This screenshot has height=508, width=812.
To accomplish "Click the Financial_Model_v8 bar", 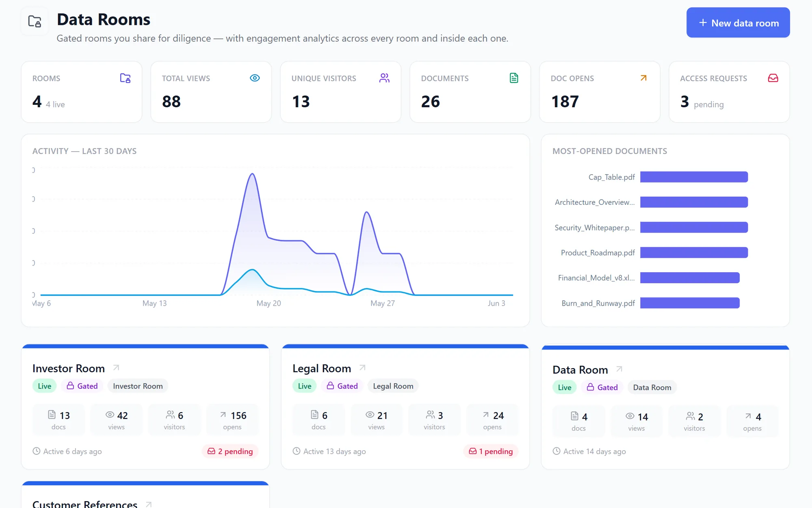I will point(690,278).
